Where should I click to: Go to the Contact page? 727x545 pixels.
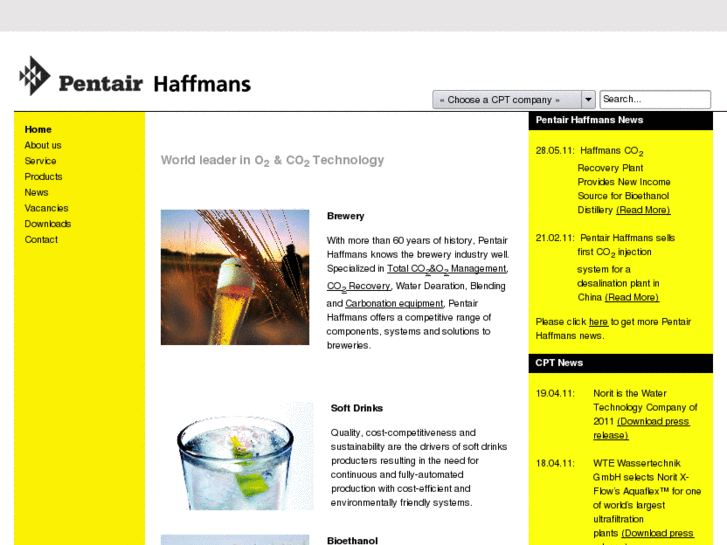coord(41,240)
